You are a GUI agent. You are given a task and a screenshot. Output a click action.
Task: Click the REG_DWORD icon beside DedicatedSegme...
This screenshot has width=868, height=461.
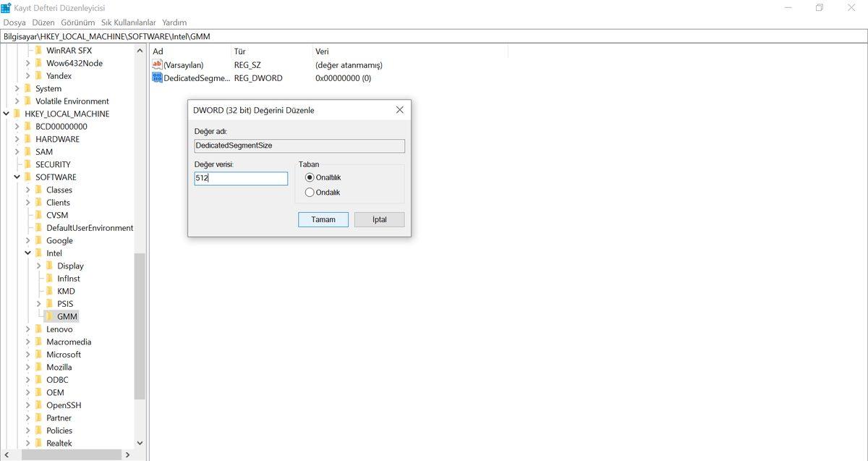click(x=157, y=77)
